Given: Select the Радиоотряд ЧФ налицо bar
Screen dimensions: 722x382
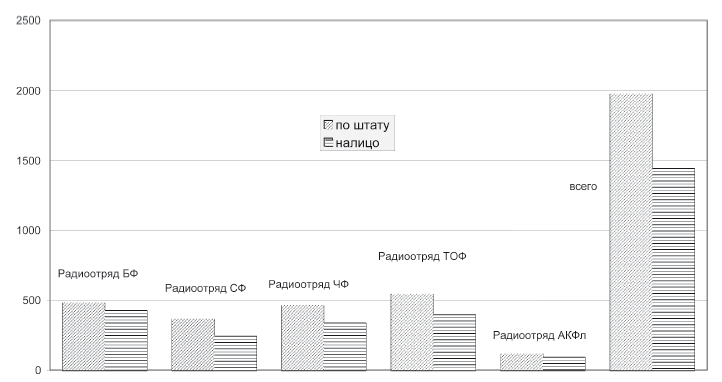Looking at the screenshot, I should tap(345, 347).
